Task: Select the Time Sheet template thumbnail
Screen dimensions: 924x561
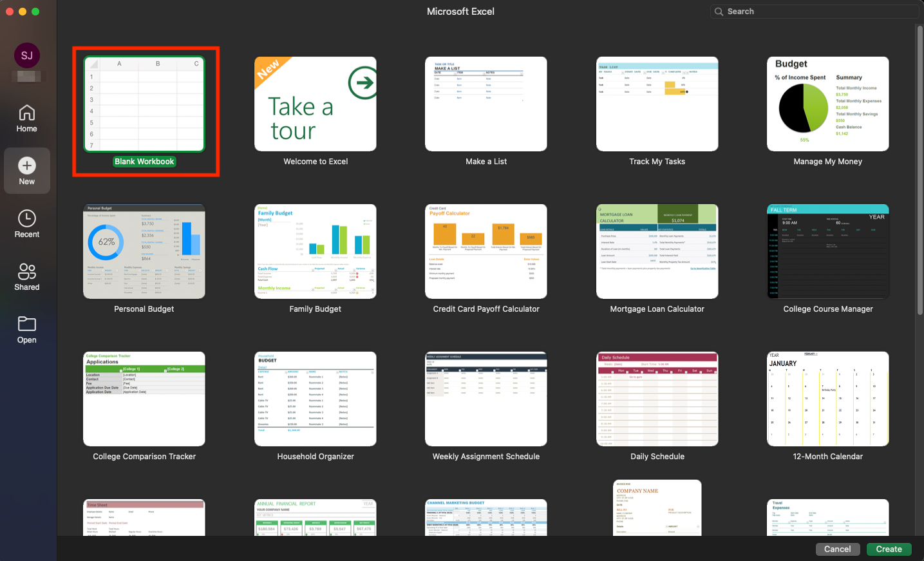Action: pos(144,517)
